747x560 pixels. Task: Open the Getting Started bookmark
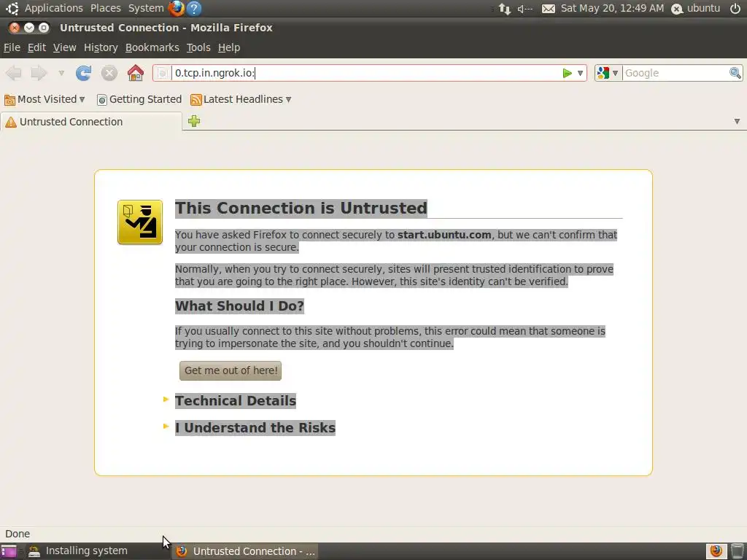tap(139, 99)
